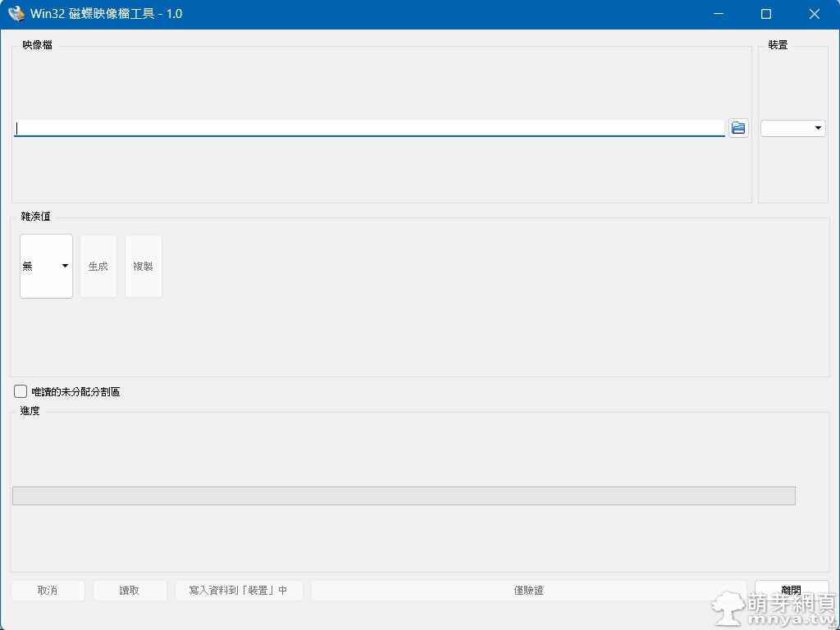
Task: Click the folder icon to browse image file
Action: pyautogui.click(x=738, y=128)
